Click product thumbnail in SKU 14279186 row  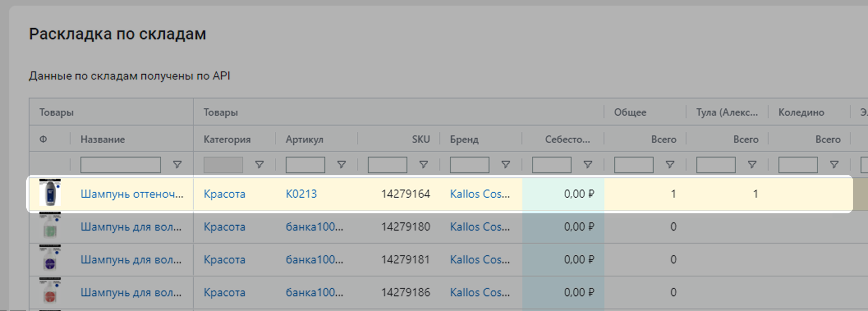point(50,291)
